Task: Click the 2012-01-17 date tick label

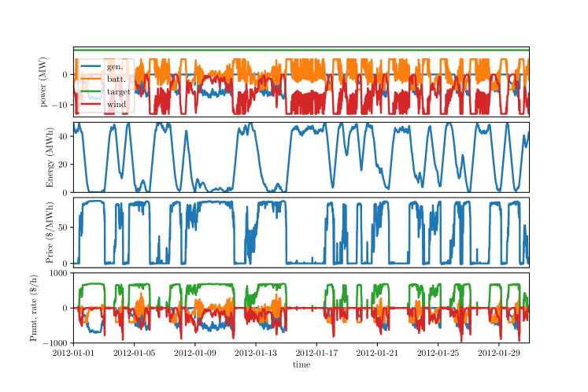Action: pyautogui.click(x=316, y=353)
